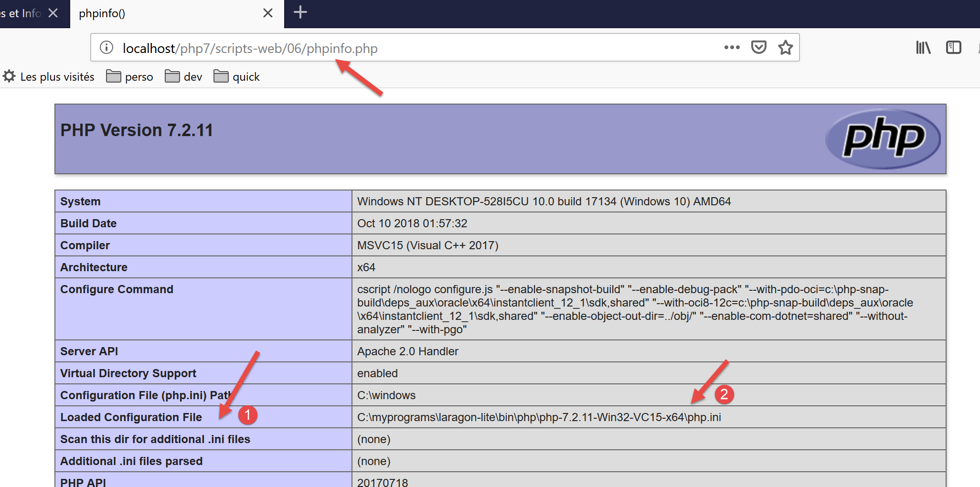Save page to Pocket icon

pyautogui.click(x=758, y=47)
